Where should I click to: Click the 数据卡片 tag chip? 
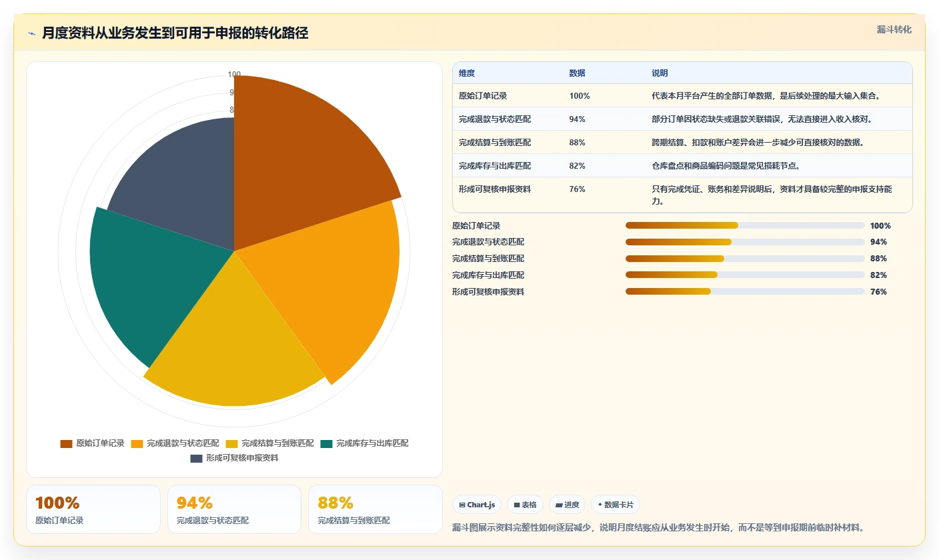pyautogui.click(x=615, y=505)
